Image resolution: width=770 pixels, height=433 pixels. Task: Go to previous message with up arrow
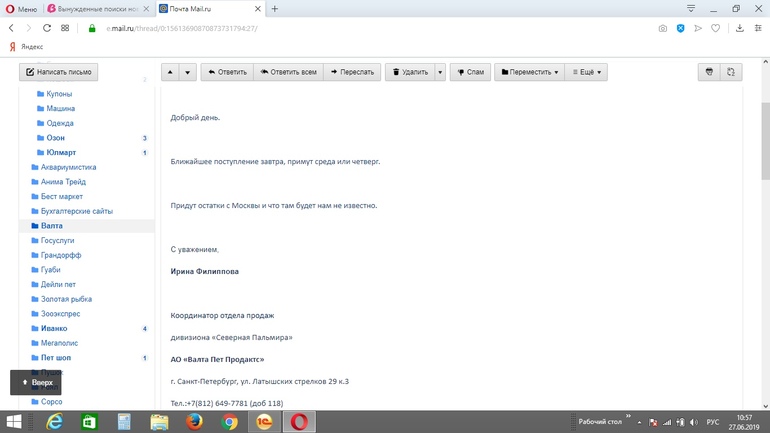(170, 72)
